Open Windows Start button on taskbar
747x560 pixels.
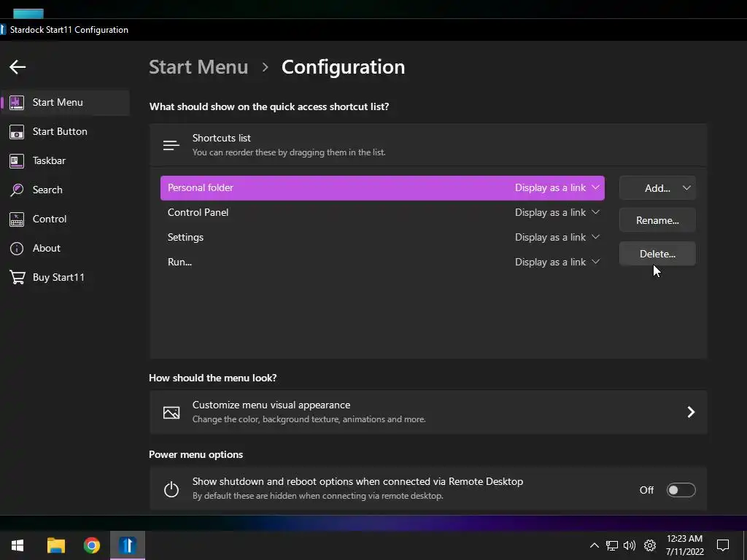tap(18, 545)
